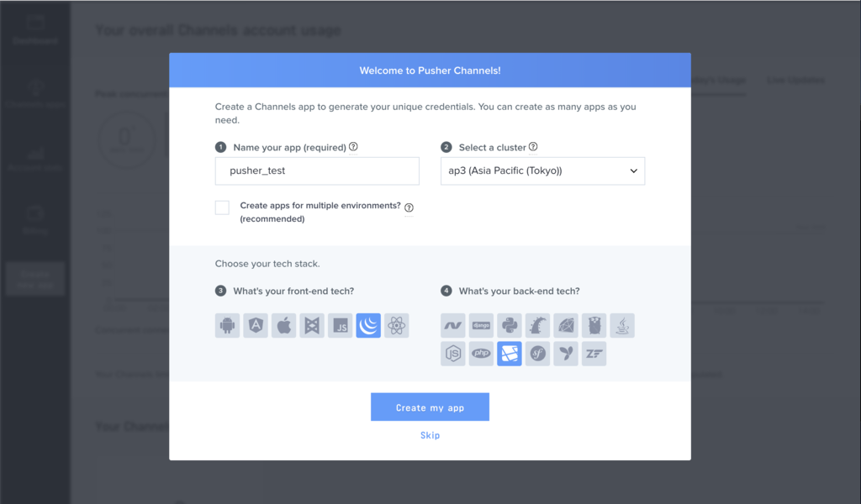Viewport: 861px width, 504px height.
Task: Select the Zend Framework back-end icon
Action: 594,354
